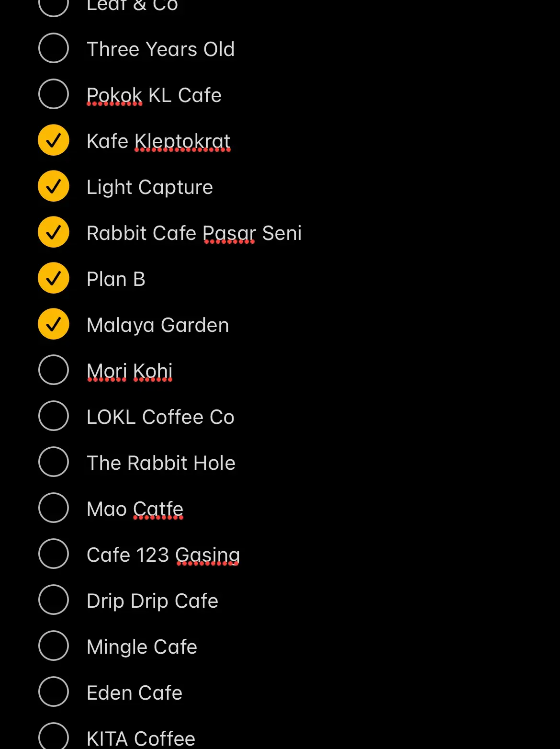Click the underlined word Gasing

(207, 556)
